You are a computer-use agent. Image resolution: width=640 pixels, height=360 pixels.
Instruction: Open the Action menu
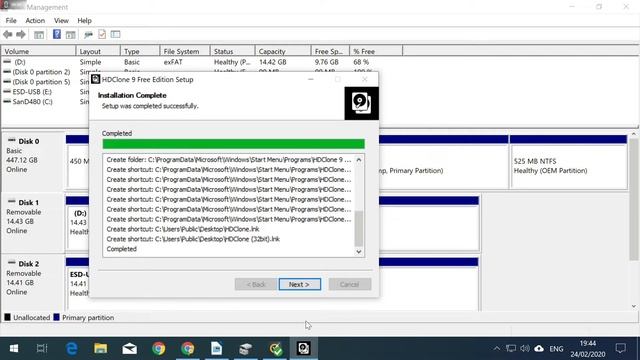(35, 20)
